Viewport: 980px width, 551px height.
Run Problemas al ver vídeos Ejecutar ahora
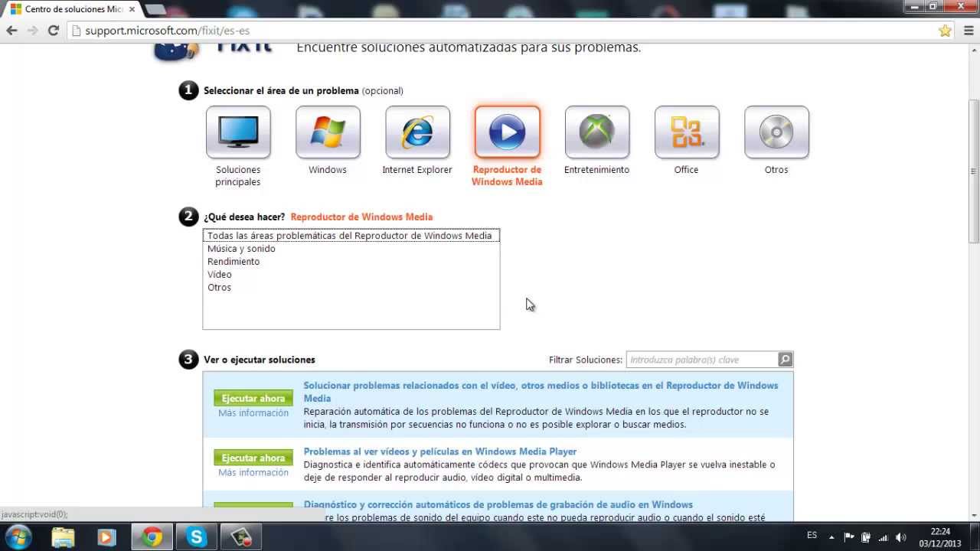253,458
